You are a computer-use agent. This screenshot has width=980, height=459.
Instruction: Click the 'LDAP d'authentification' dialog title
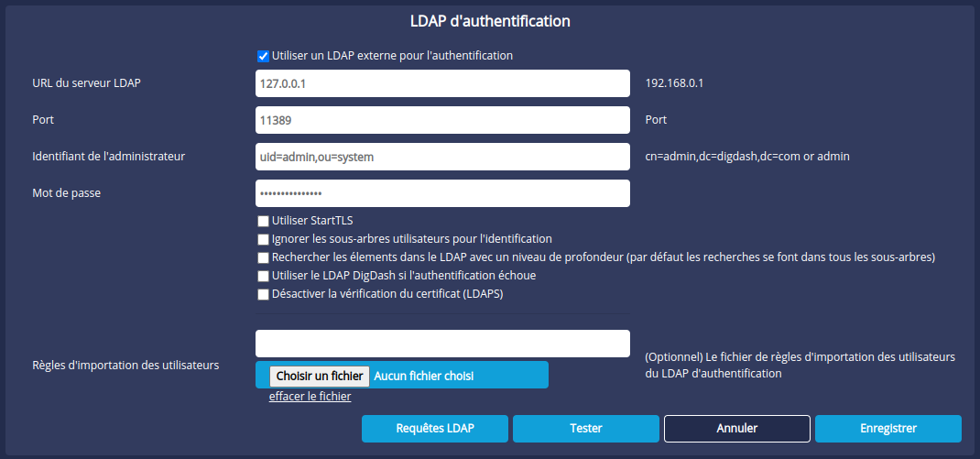tap(490, 20)
